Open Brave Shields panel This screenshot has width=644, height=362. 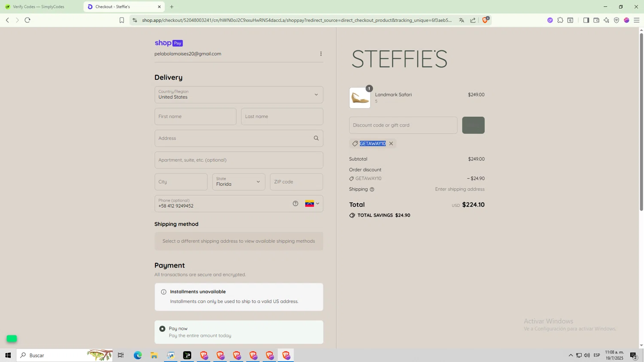(x=485, y=20)
